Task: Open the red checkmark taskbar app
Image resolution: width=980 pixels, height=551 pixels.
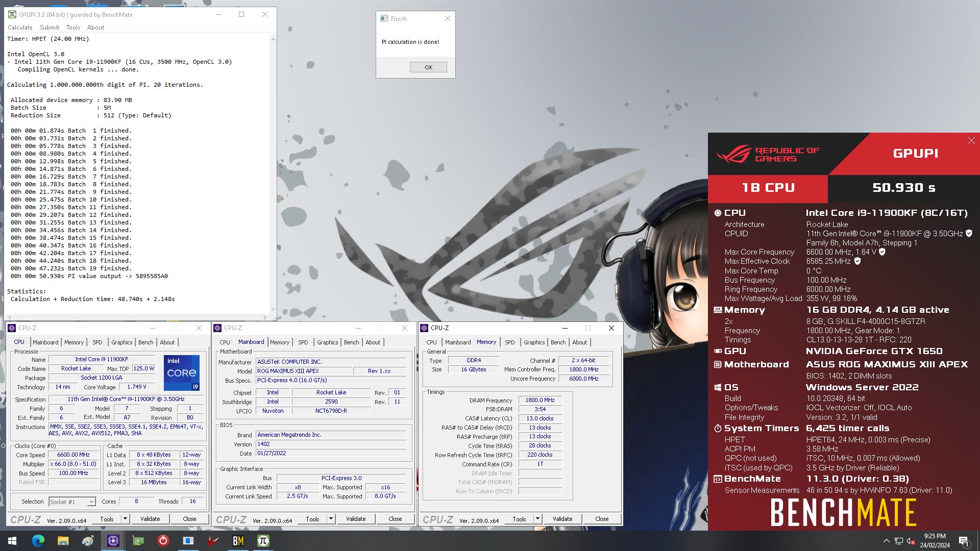Action: point(213,541)
